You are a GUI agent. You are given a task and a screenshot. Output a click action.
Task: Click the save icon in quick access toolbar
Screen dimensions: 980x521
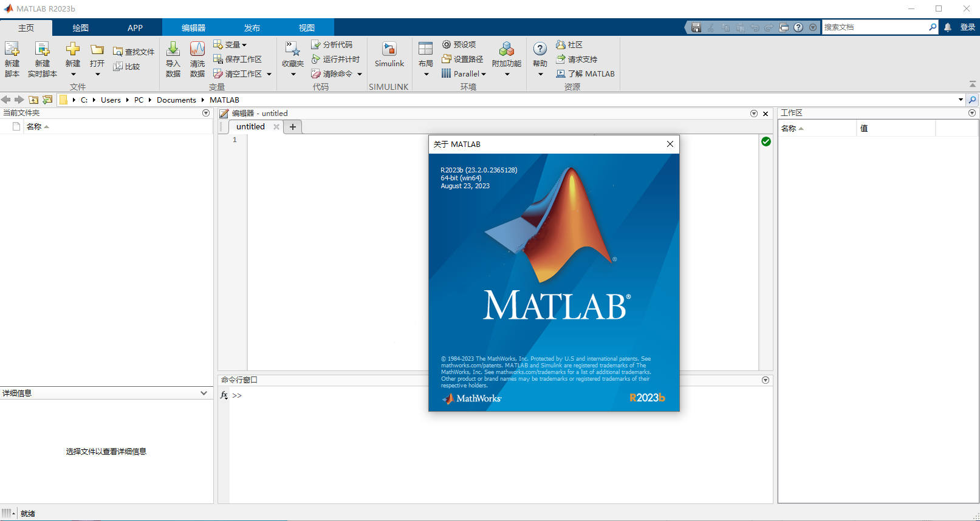click(696, 27)
